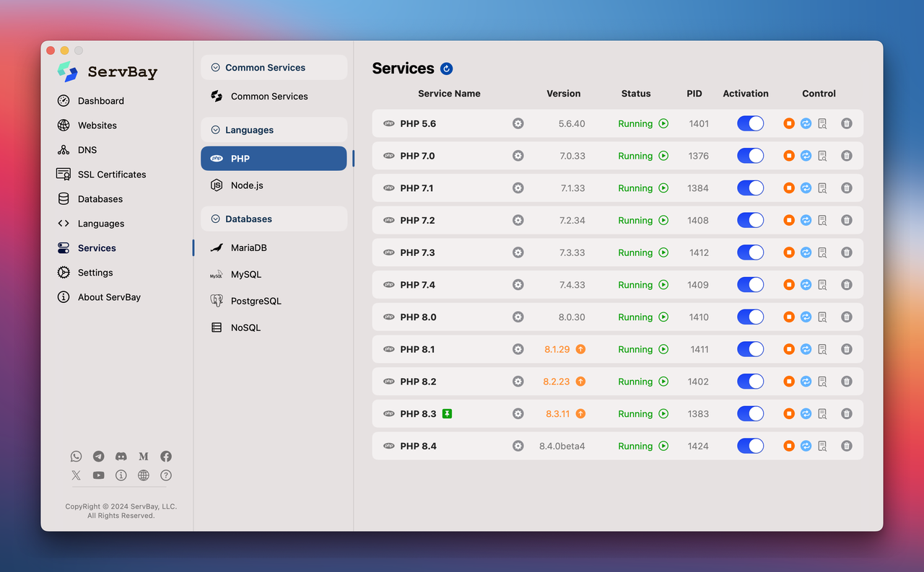The width and height of the screenshot is (924, 572).
Task: Open the Medium link icon
Action: point(144,456)
